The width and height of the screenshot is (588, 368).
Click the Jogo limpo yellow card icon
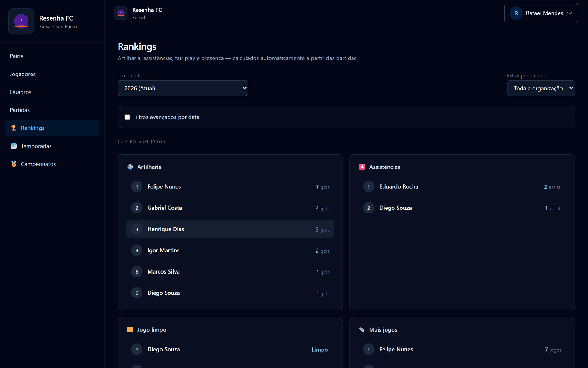130,330
